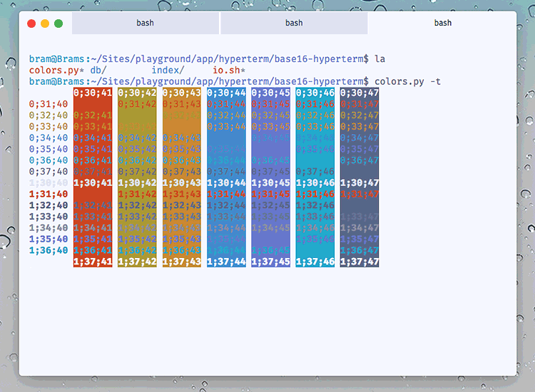535x392 pixels.
Task: Click the 0;37;40 gray text
Action: pyautogui.click(x=49, y=172)
